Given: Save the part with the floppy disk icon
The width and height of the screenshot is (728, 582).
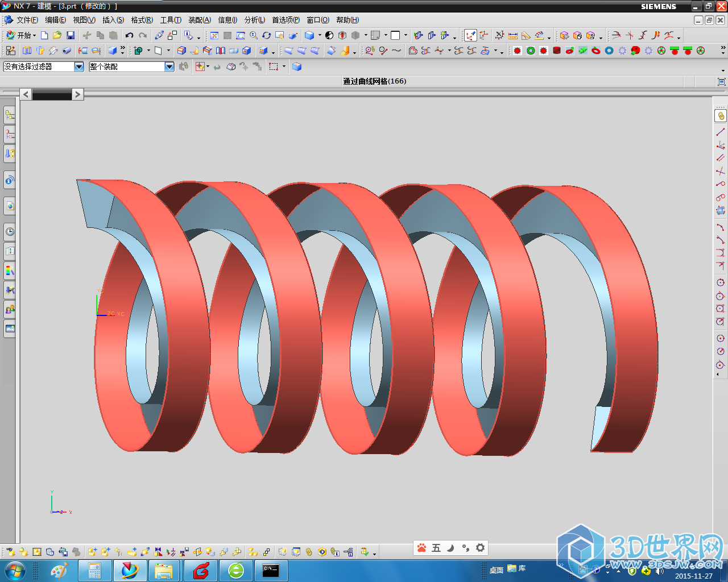Looking at the screenshot, I should pos(71,35).
